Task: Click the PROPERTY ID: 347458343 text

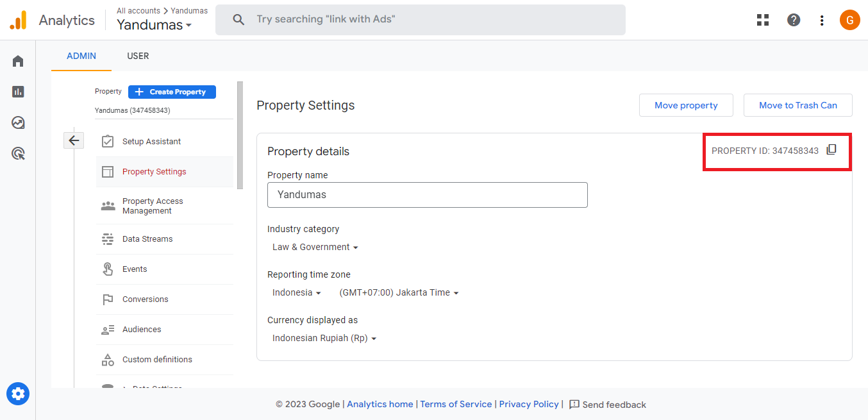Action: [765, 151]
